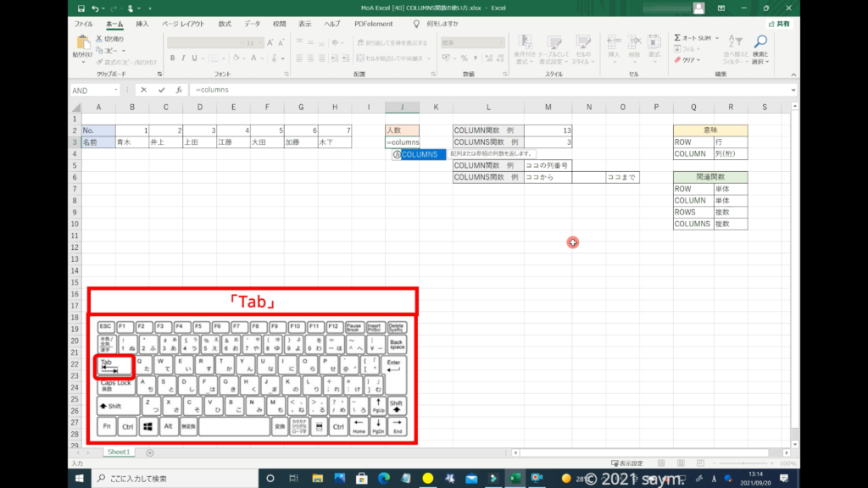This screenshot has height=488, width=868.
Task: Open Insert Function dialog via fx icon
Action: (x=178, y=90)
